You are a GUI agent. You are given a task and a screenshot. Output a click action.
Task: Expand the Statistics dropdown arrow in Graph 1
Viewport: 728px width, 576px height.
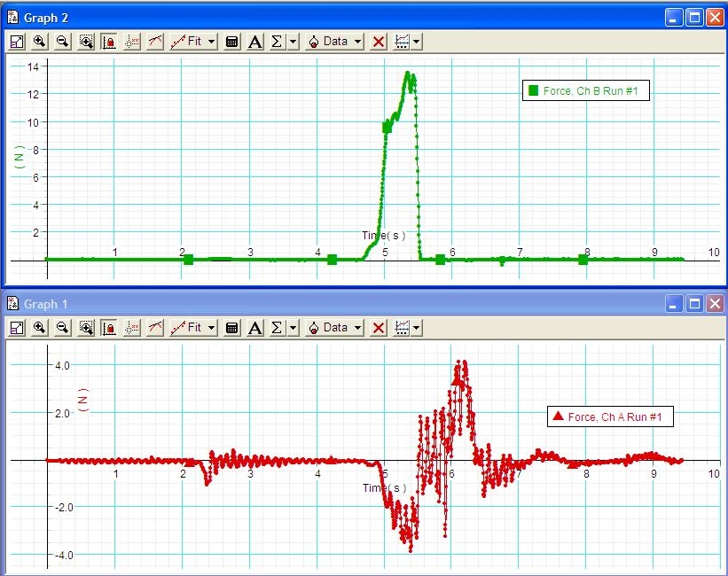pyautogui.click(x=293, y=328)
